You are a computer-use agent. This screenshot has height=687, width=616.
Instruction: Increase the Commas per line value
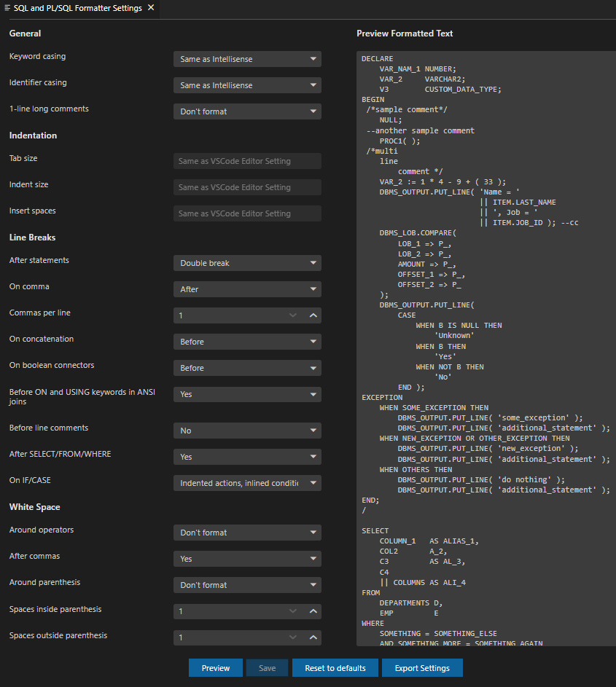[313, 315]
